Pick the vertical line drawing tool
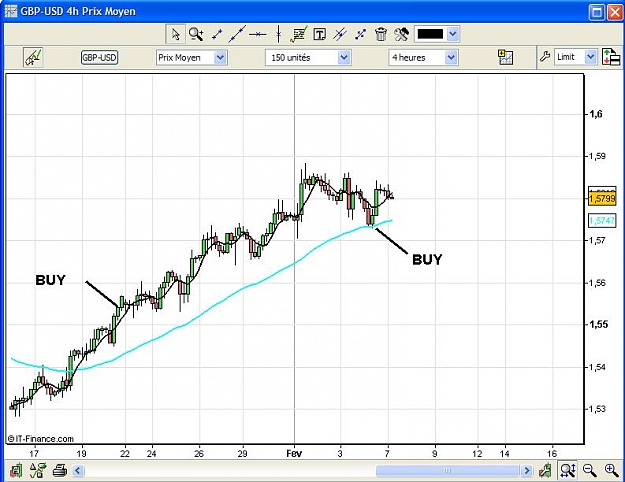 point(279,34)
